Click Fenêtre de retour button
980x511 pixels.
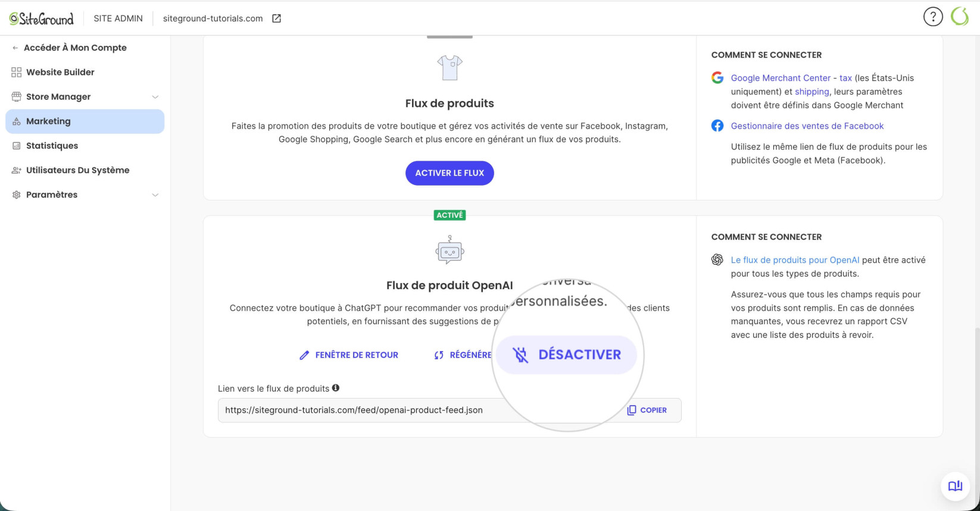point(348,355)
